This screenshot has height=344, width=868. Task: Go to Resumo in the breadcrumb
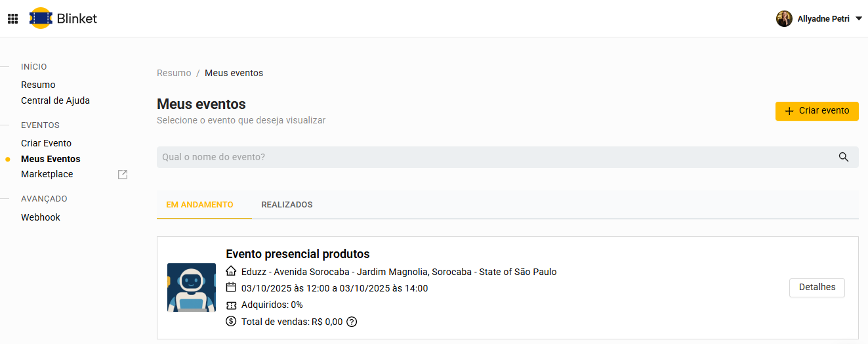pos(174,73)
